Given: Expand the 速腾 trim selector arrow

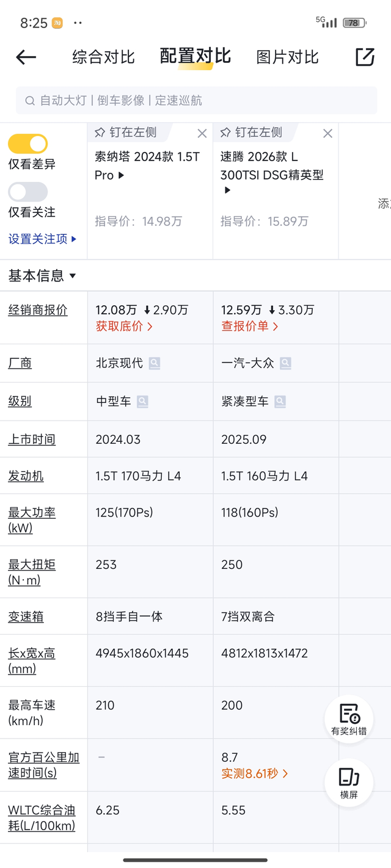Looking at the screenshot, I should 226,190.
